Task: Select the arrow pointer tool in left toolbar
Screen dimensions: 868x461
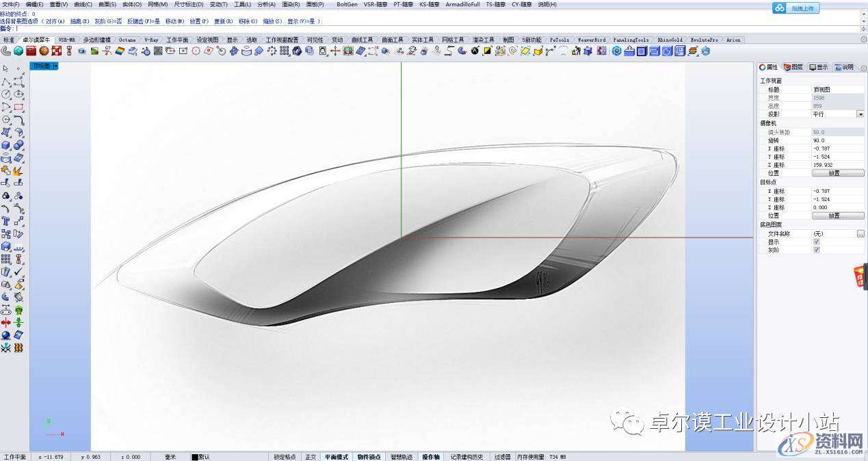Action: (x=5, y=68)
